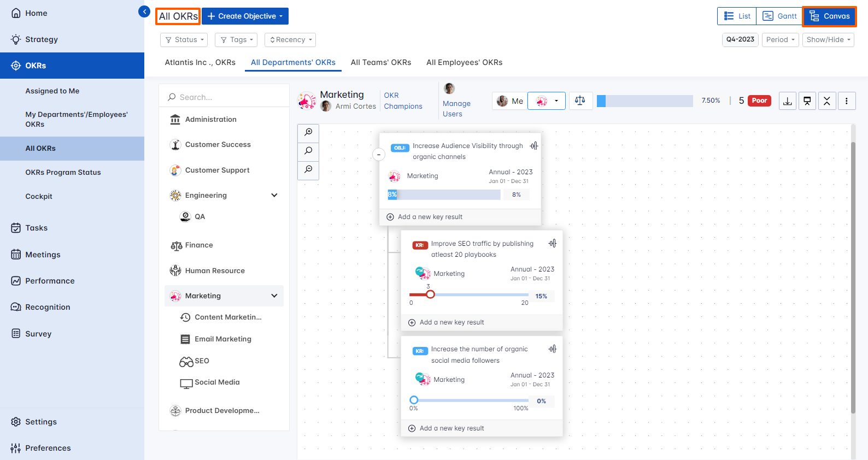The image size is (868, 460).
Task: Switch to Gantt view
Action: pos(779,16)
